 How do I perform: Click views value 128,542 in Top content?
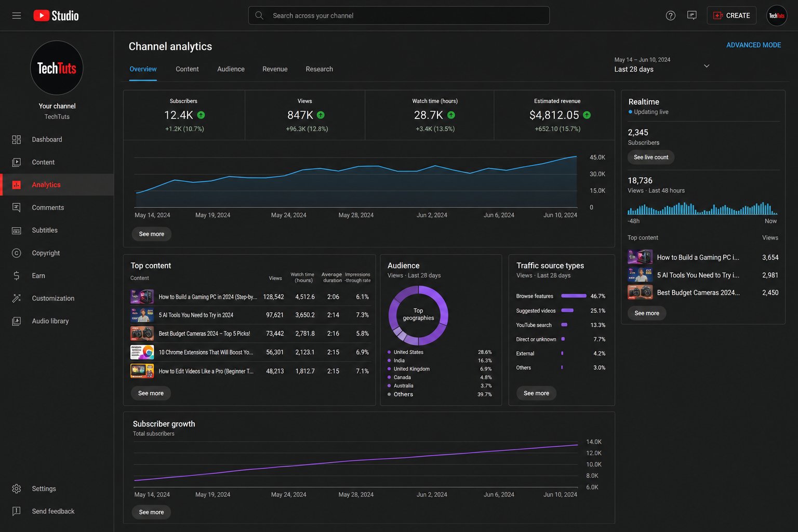click(273, 297)
